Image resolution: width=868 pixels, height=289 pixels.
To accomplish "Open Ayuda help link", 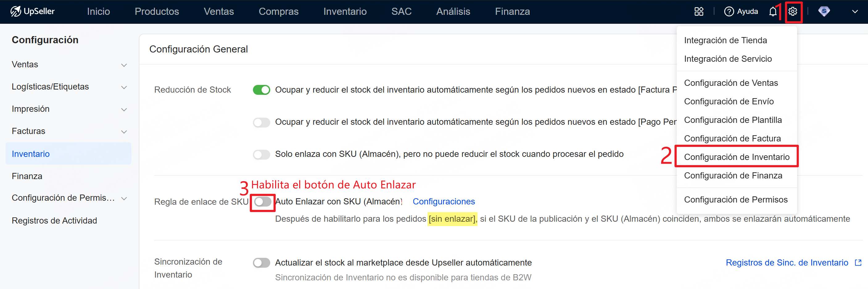I will (x=741, y=11).
